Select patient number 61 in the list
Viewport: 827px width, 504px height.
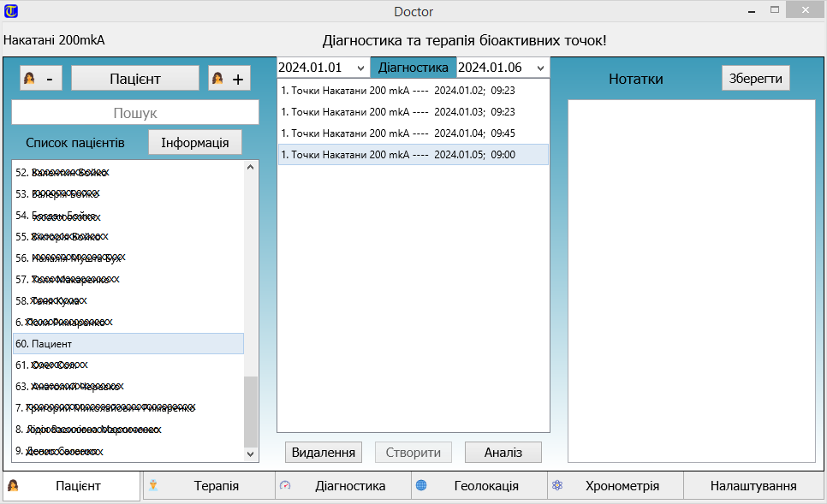tap(128, 365)
